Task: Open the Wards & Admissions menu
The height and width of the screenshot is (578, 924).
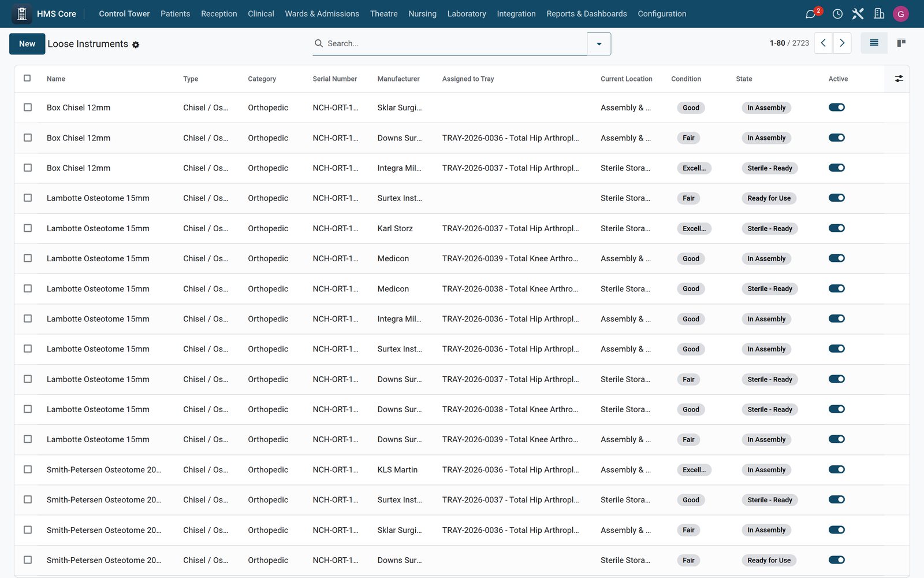Action: tap(322, 14)
